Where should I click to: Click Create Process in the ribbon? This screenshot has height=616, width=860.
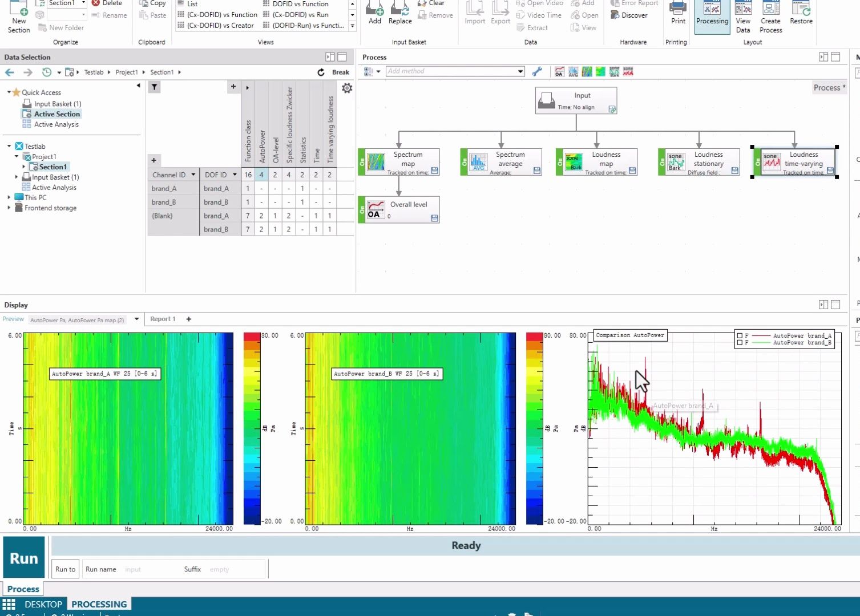coord(771,17)
